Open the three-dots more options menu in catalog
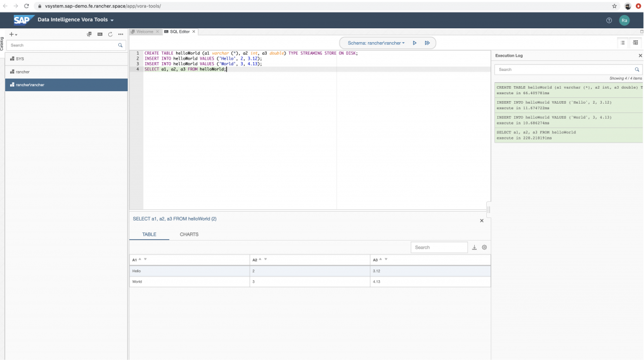 [121, 35]
